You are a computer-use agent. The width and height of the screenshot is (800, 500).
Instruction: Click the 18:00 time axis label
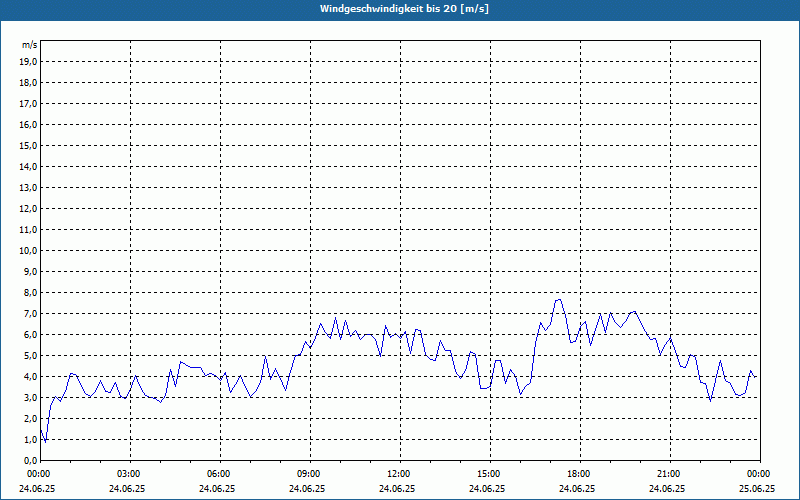(x=578, y=474)
